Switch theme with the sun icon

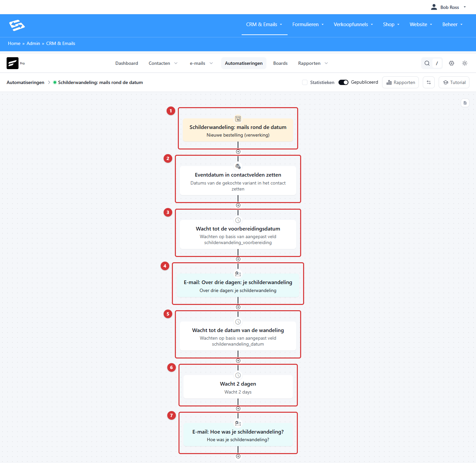point(465,63)
